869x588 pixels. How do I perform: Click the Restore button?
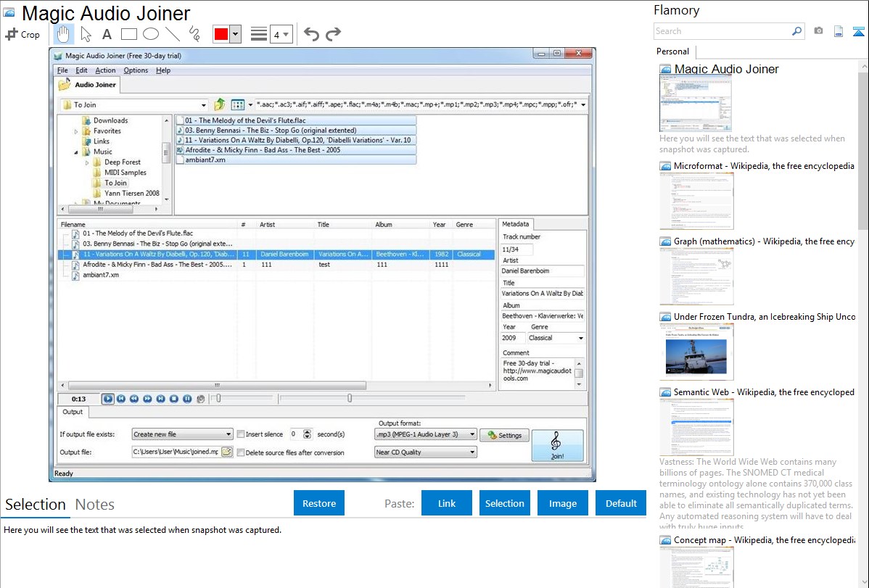tap(319, 503)
